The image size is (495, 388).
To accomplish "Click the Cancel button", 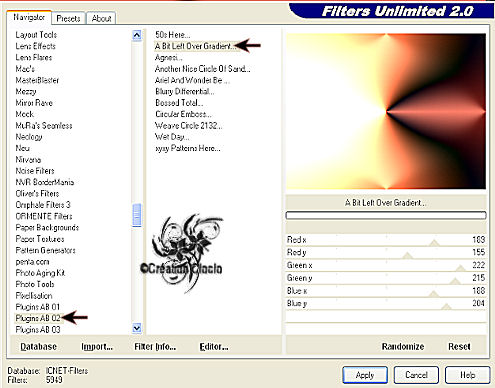I will click(x=416, y=375).
